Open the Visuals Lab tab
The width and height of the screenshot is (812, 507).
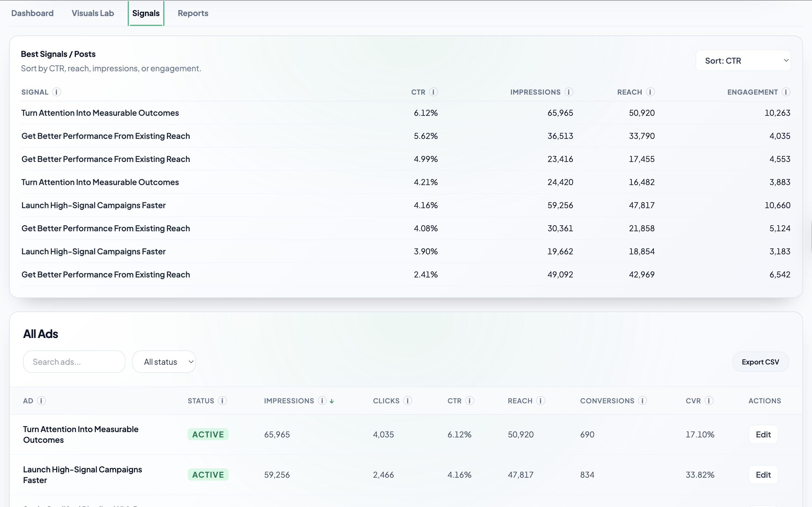coord(92,13)
